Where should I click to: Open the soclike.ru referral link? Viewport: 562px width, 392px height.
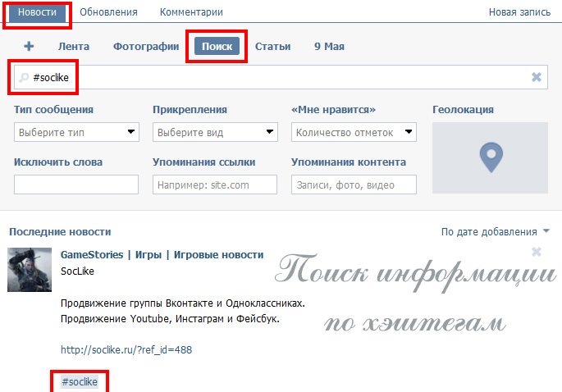point(126,349)
